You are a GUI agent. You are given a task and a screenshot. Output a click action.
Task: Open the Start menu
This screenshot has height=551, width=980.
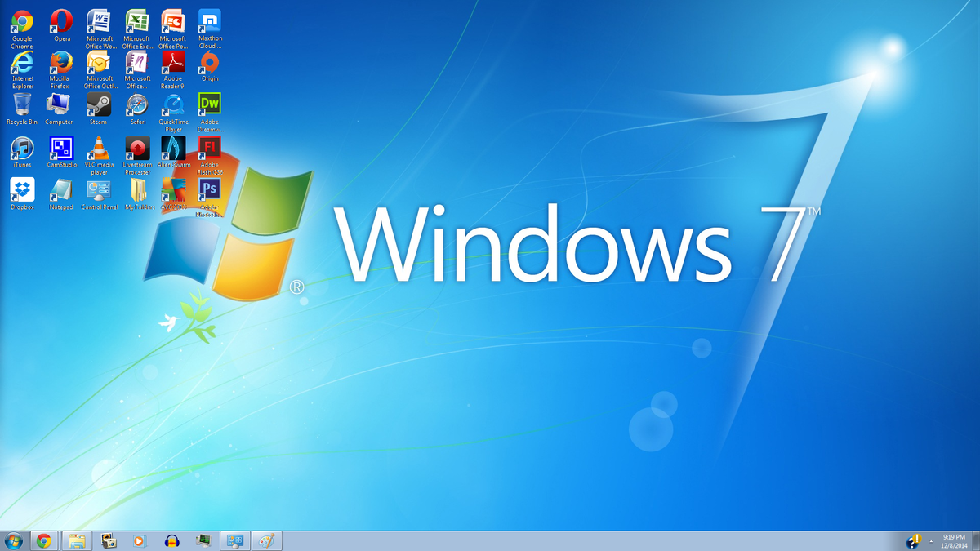coord(13,540)
